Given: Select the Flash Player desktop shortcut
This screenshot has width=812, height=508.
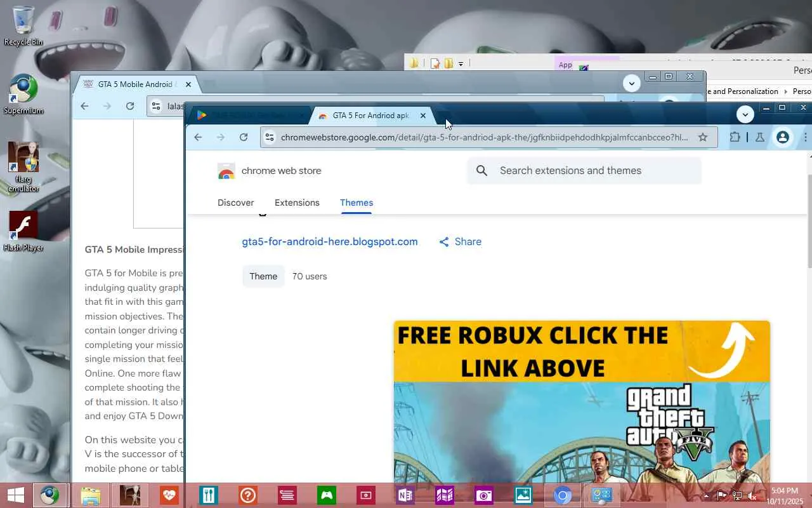Looking at the screenshot, I should pos(23,231).
